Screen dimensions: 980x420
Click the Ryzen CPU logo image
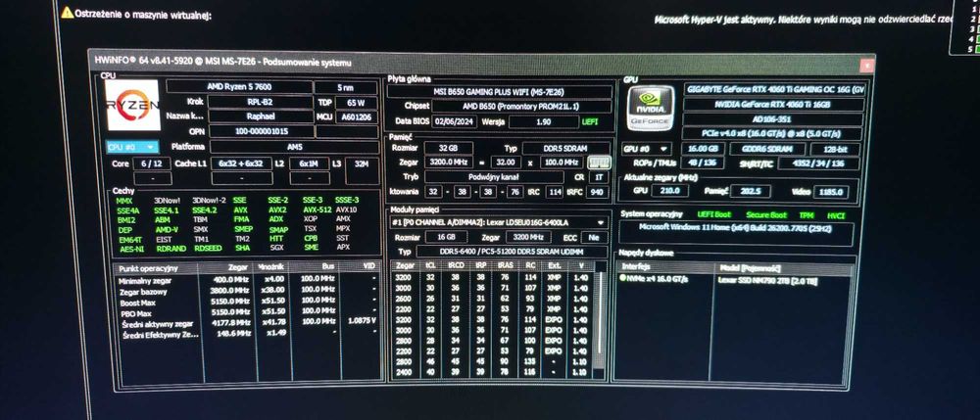(x=132, y=104)
